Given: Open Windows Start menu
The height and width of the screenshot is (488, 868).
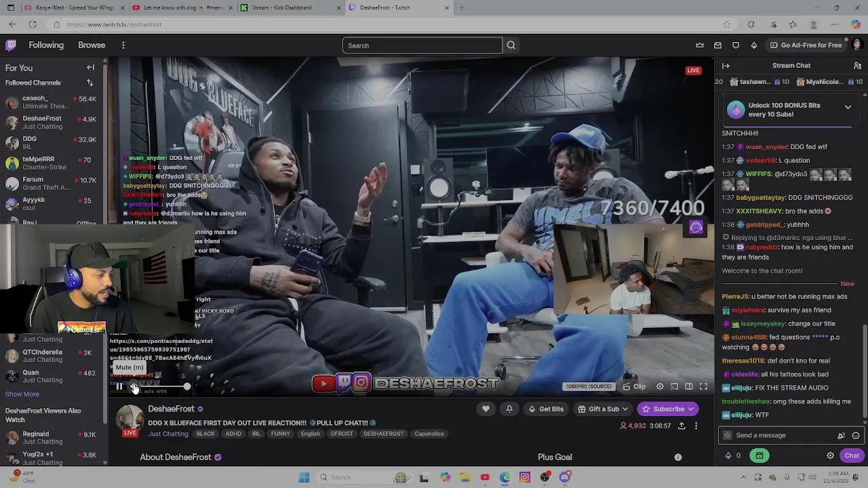Looking at the screenshot, I should (x=304, y=477).
